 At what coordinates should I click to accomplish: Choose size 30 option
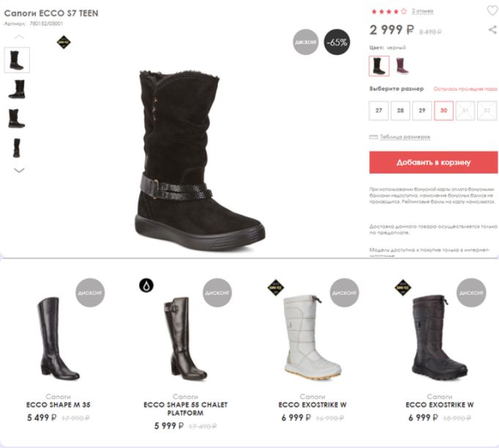click(x=443, y=111)
